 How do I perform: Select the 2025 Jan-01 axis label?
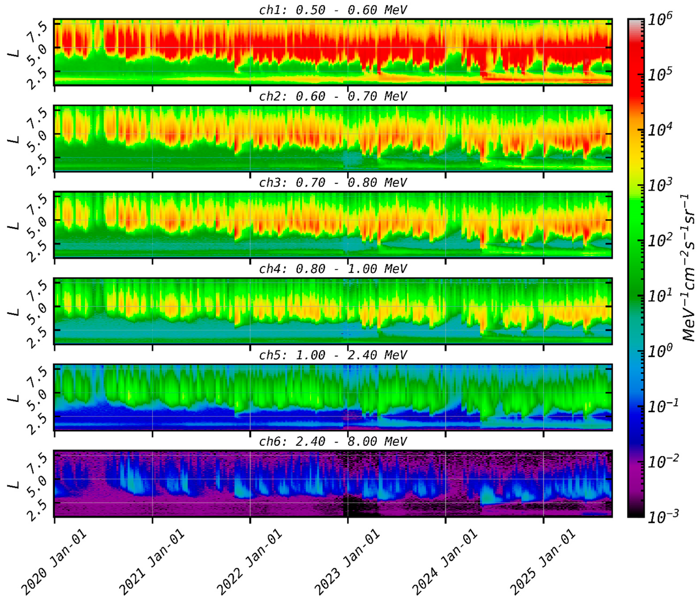click(543, 562)
